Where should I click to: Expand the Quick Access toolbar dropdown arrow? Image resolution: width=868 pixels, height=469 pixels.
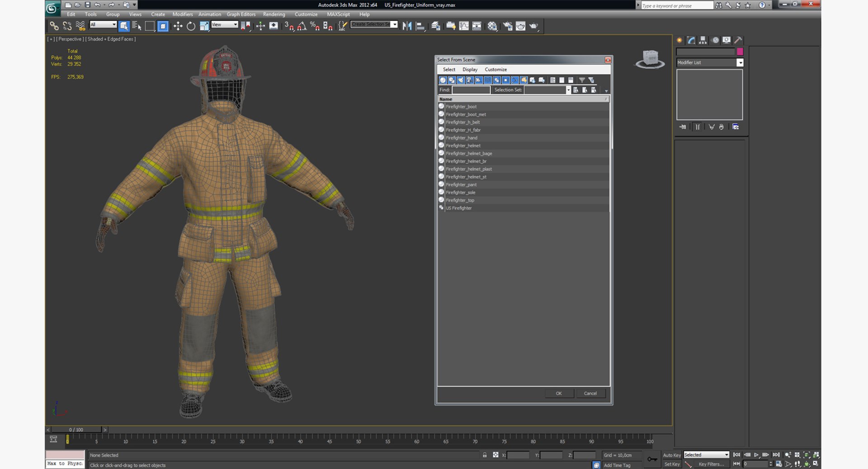[134, 5]
